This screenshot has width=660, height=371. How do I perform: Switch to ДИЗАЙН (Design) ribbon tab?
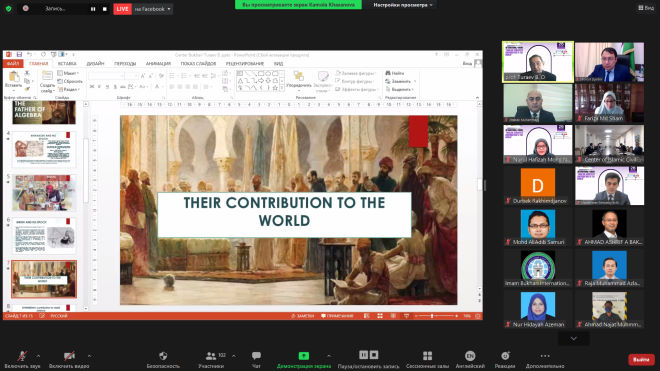95,64
